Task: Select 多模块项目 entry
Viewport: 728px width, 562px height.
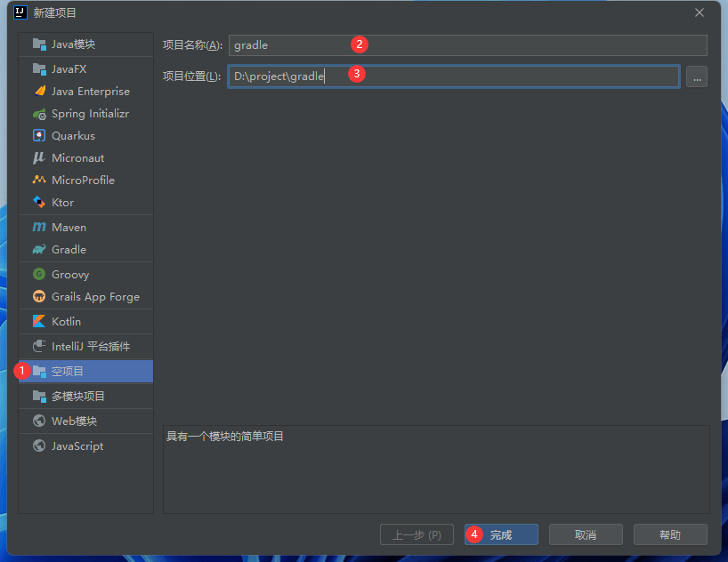Action: (86, 397)
